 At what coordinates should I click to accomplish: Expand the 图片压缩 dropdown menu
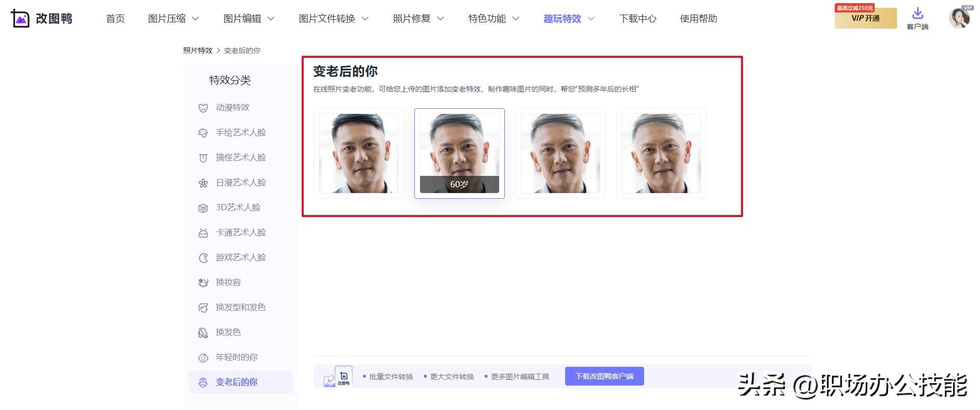click(x=195, y=19)
